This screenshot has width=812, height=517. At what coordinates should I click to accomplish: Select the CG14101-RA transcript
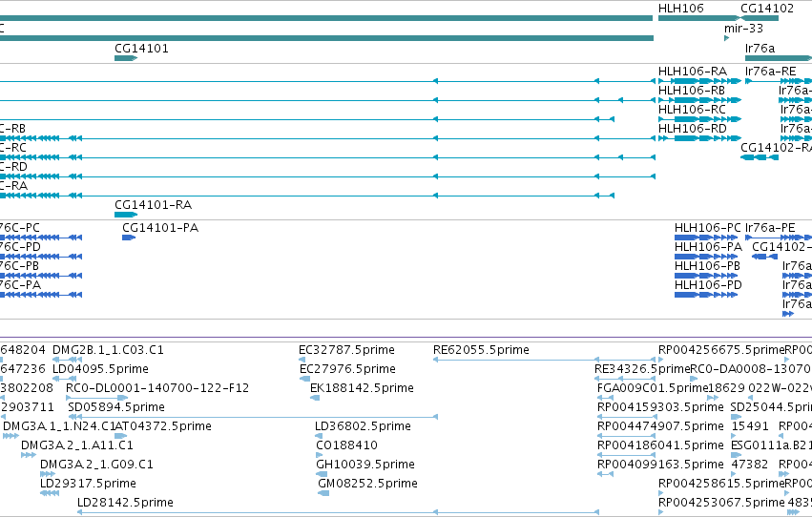(x=126, y=215)
